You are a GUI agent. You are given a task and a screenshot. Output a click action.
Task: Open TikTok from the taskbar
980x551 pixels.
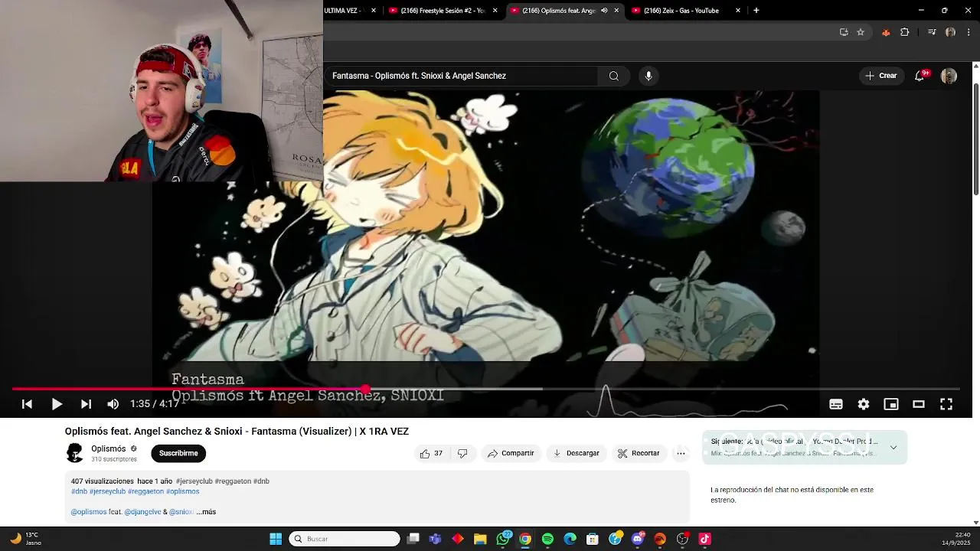click(705, 539)
